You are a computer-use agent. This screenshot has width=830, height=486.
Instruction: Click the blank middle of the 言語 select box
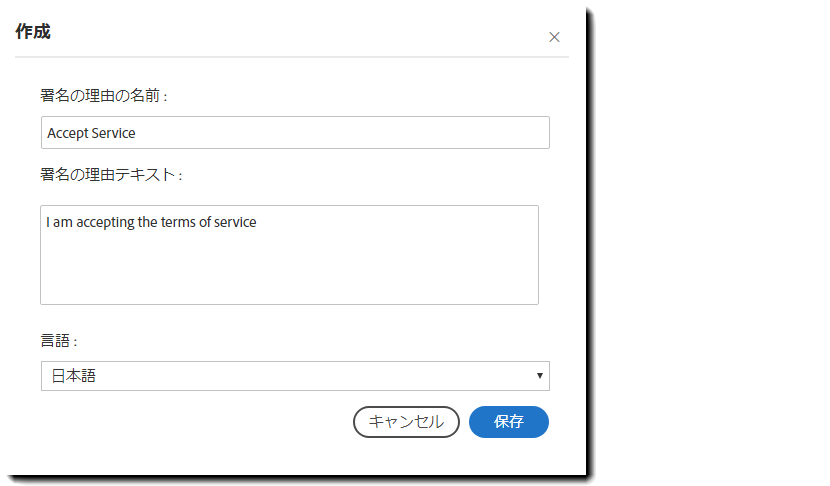300,376
